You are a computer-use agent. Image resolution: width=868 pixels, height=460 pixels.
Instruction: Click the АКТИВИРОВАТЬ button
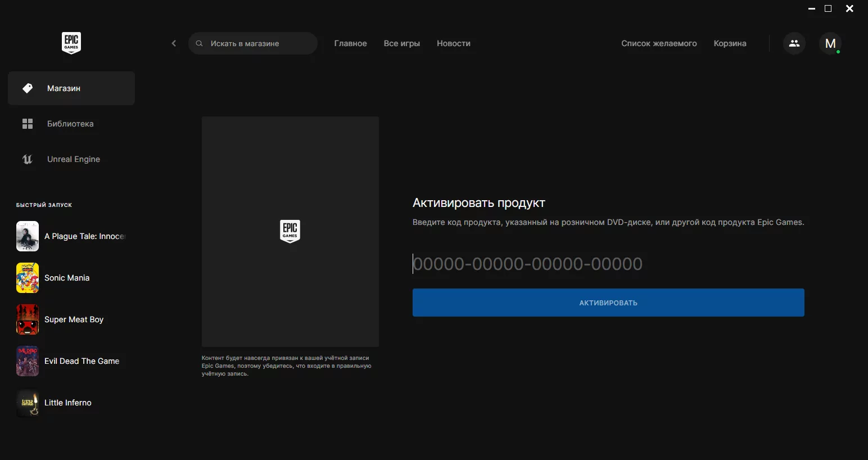pos(608,303)
